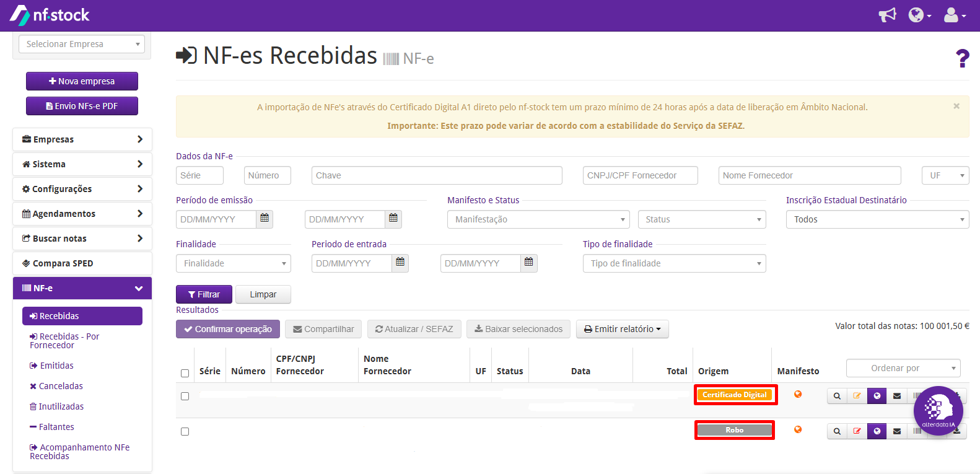980x474 pixels.
Task: Click the envelope icon on Robo row
Action: tap(896, 431)
